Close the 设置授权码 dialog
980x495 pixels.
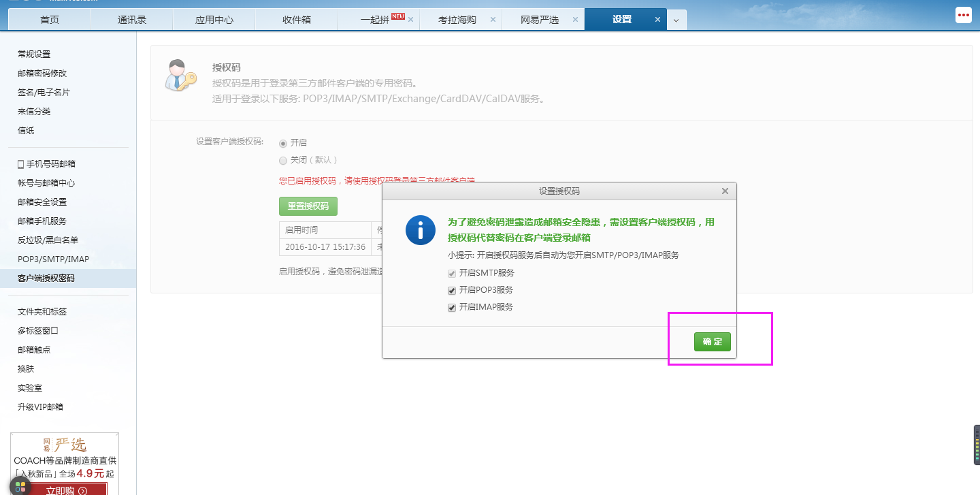tap(725, 191)
